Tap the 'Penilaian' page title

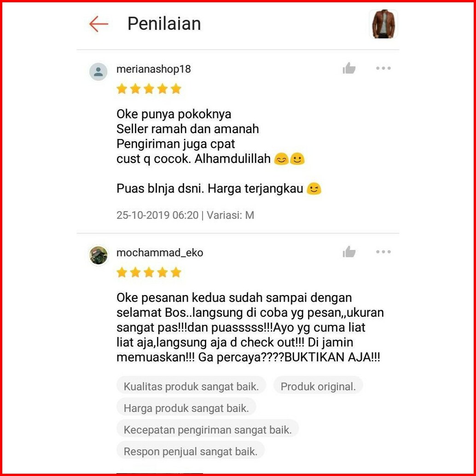[164, 23]
